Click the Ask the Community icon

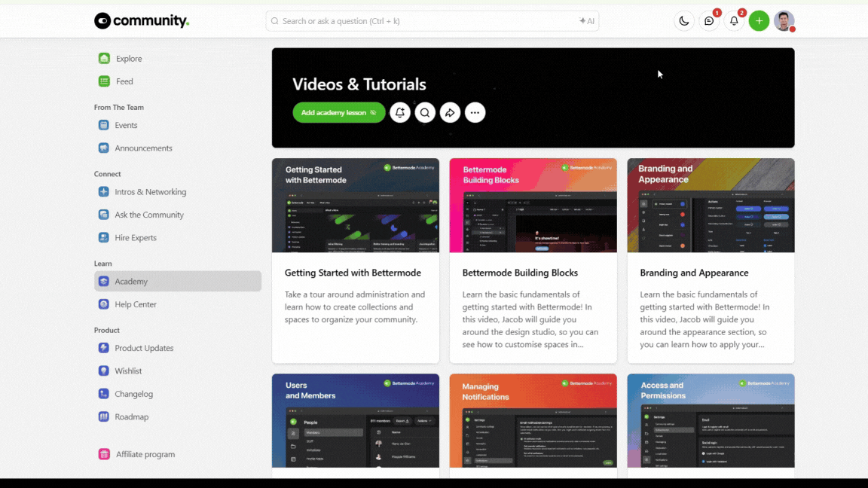[103, 215]
